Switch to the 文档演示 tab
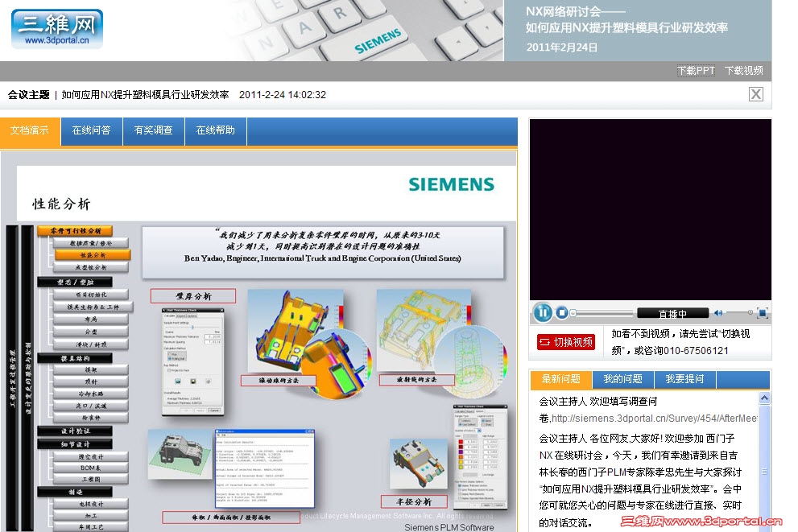Viewport: 798px width, 532px height. point(30,130)
